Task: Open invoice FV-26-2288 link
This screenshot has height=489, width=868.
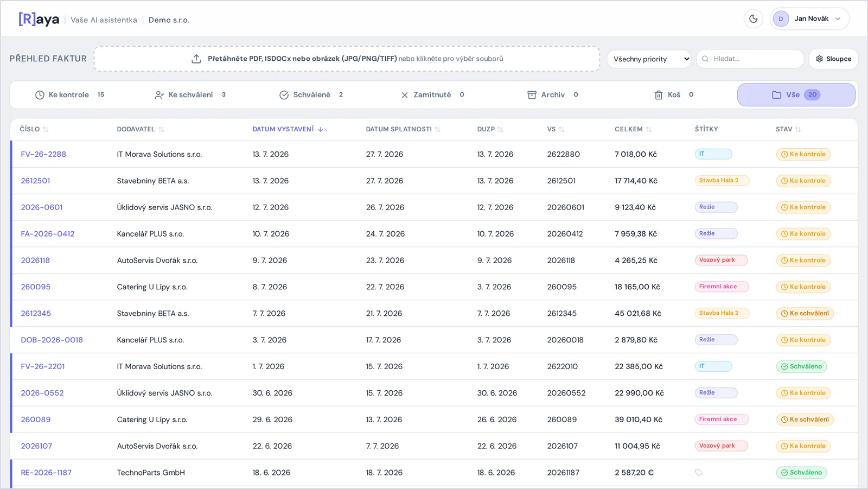Action: tap(43, 154)
